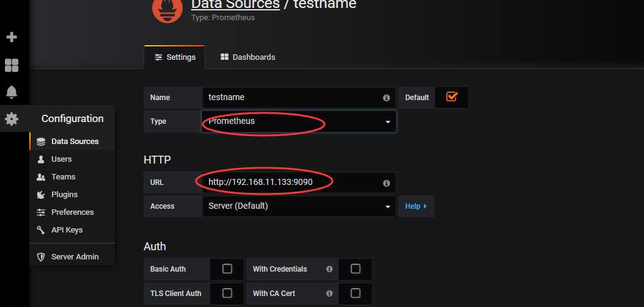644x307 pixels.
Task: Click the With Credentials info icon
Action: (x=329, y=269)
